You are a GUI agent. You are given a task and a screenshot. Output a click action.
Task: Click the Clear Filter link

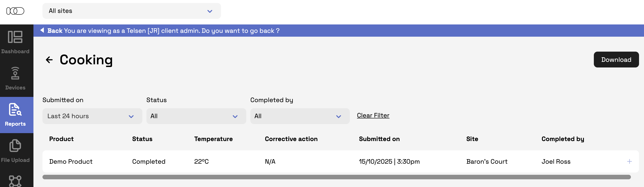click(x=373, y=115)
